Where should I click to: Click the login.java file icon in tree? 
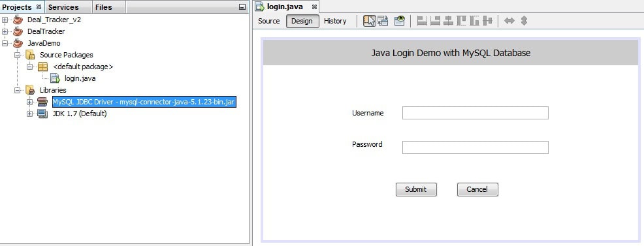tap(55, 78)
